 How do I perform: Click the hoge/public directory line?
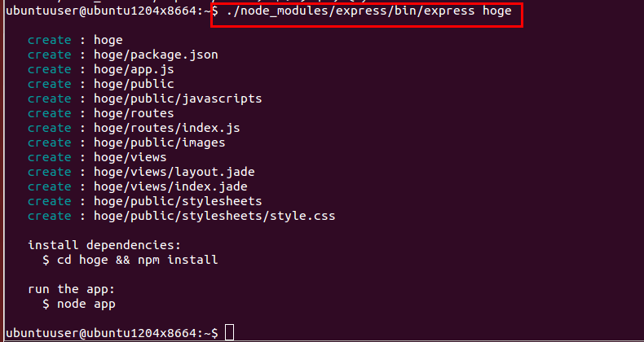(100, 84)
